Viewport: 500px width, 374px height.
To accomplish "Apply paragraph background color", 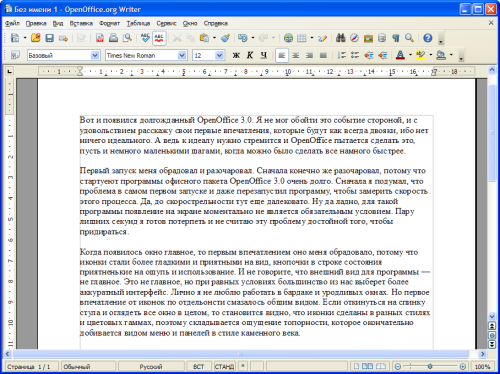I will point(441,55).
